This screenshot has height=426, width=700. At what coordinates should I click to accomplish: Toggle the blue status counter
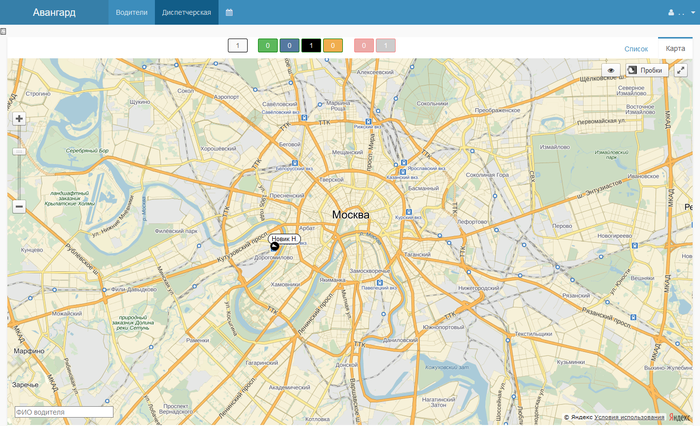point(289,46)
